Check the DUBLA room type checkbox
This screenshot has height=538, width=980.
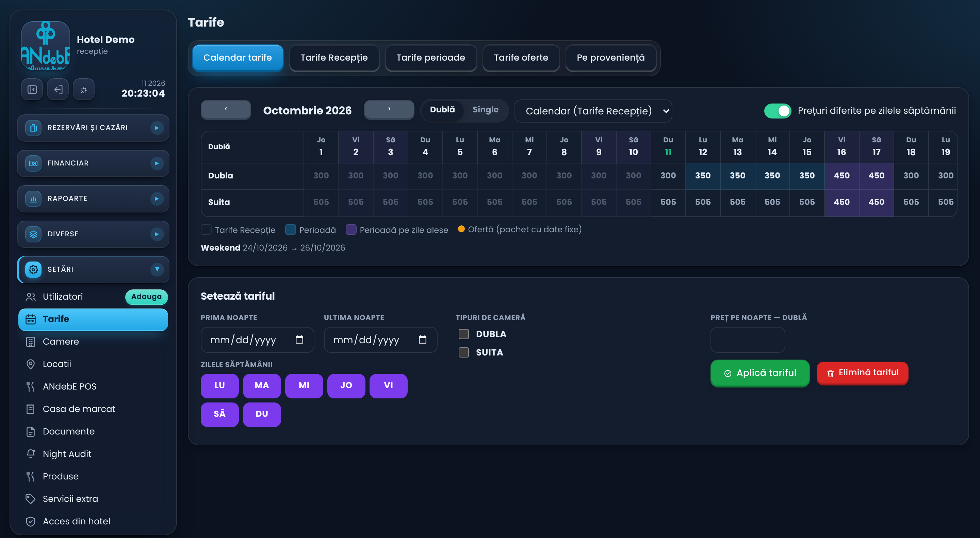(x=464, y=334)
